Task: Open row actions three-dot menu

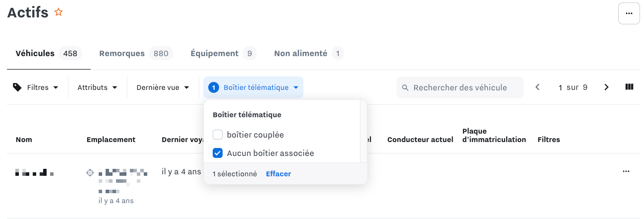Action: pos(626,171)
